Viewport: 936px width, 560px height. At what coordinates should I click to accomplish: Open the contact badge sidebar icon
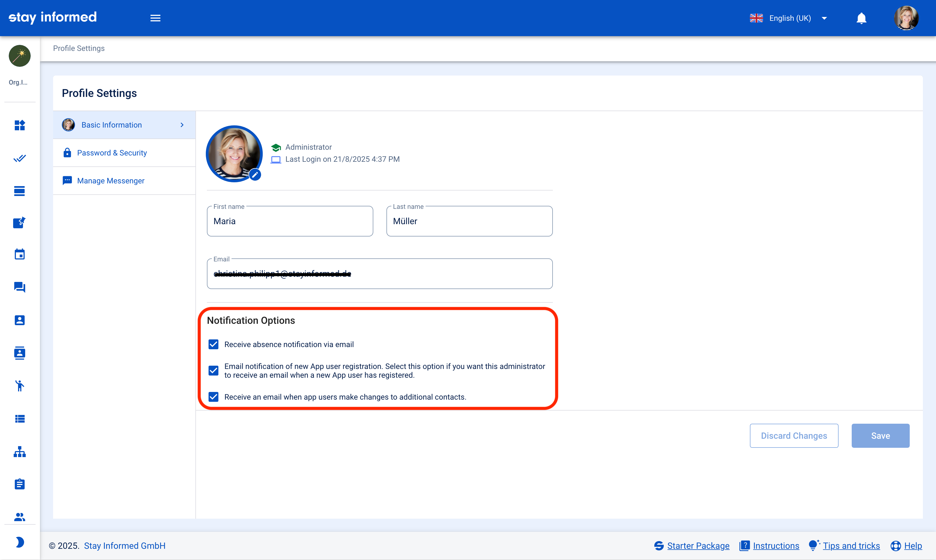[x=20, y=353]
